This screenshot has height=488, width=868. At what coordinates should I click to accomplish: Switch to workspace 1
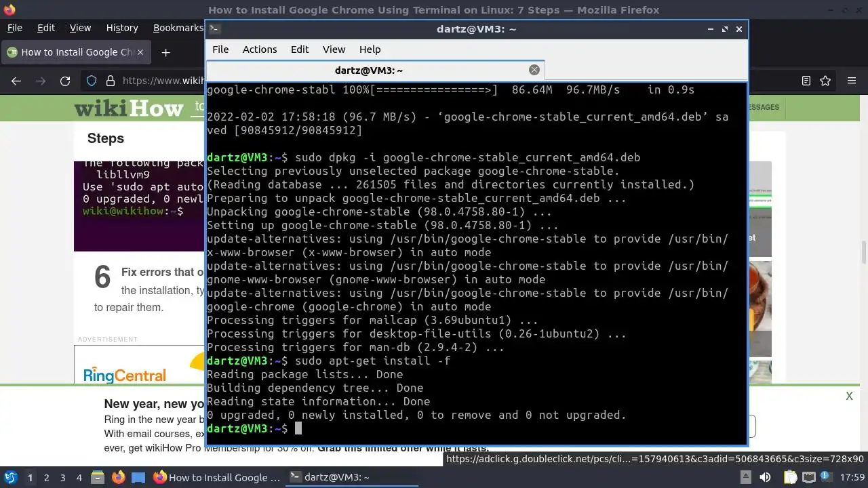[x=30, y=477]
